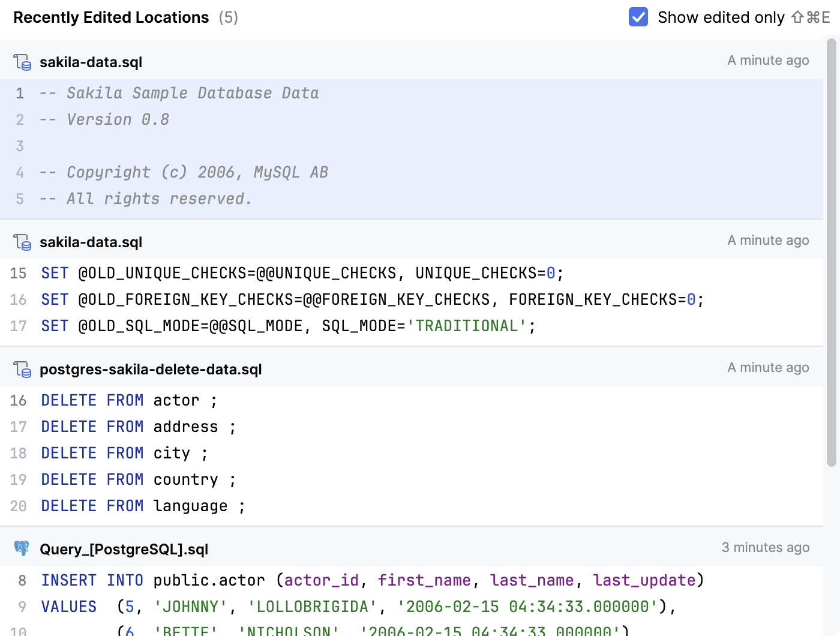840x636 pixels.
Task: Open first sakila-data.sql header entry
Action: [x=91, y=62]
